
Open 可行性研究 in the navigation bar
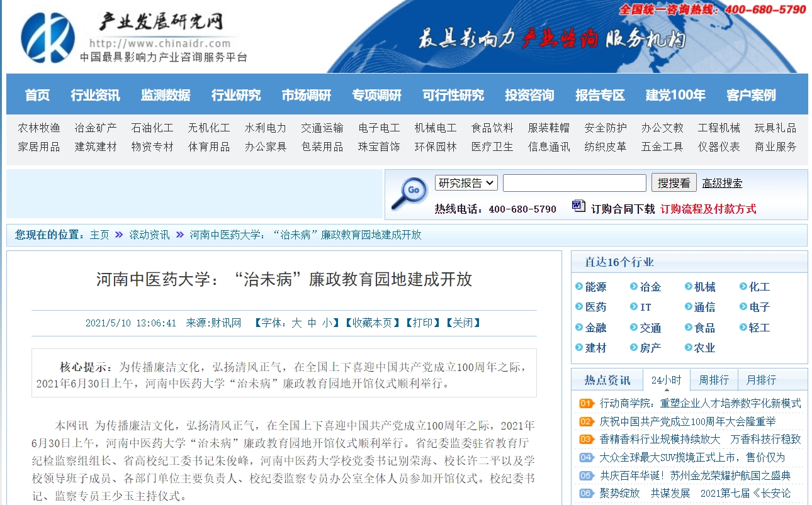click(x=453, y=95)
